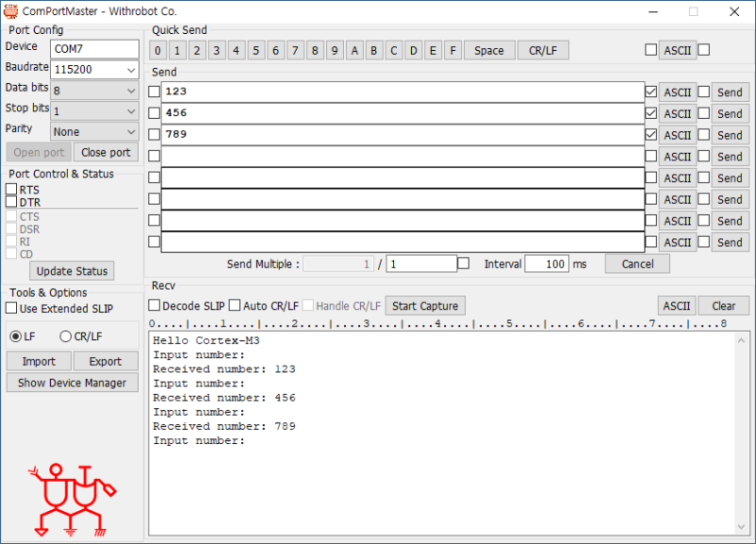Viewport: 756px width, 544px height.
Task: Uncheck the ASCII checkbox for the 789 row
Action: click(651, 134)
